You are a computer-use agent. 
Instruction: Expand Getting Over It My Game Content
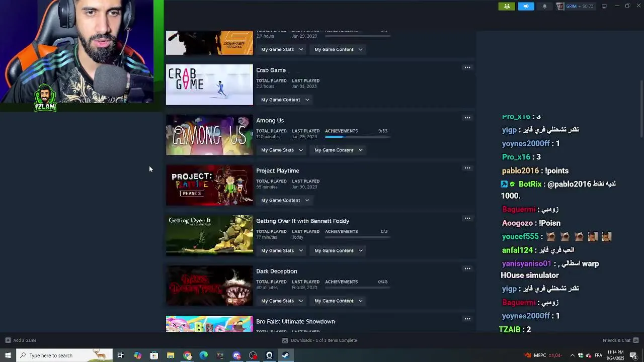(338, 250)
